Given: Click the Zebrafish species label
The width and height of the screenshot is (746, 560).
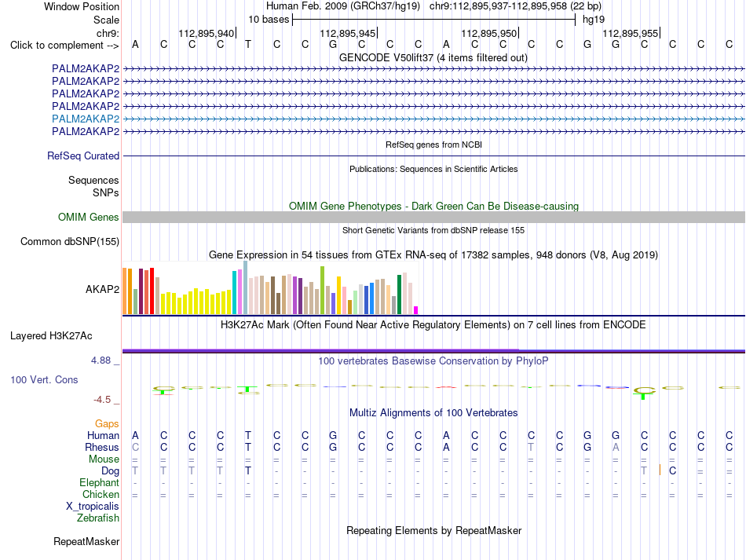Looking at the screenshot, I should [98, 518].
